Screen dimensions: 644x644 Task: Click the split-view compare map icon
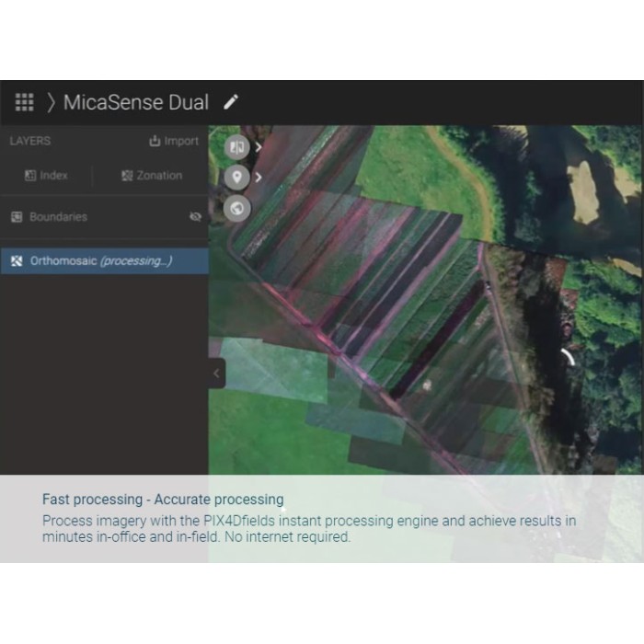coord(237,147)
